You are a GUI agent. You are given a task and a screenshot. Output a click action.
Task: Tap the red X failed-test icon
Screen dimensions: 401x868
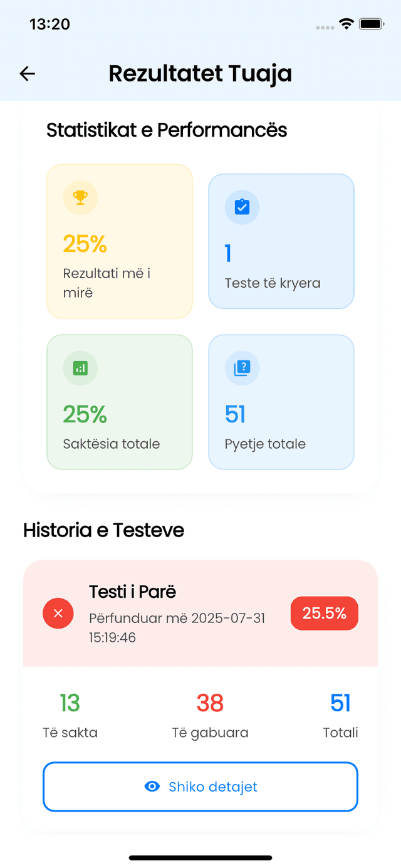(x=58, y=613)
